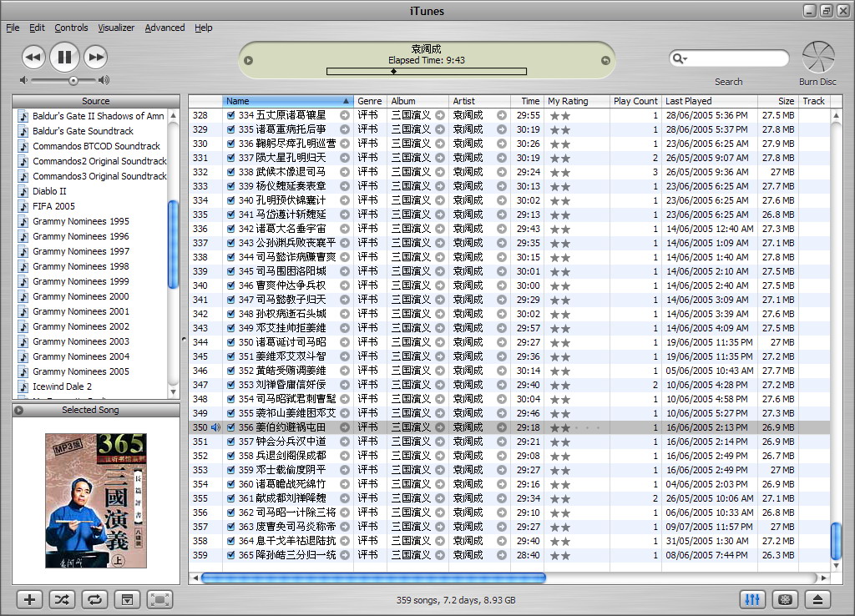Image resolution: width=855 pixels, height=616 pixels.
Task: Toggle shuffle playback button
Action: [x=62, y=599]
